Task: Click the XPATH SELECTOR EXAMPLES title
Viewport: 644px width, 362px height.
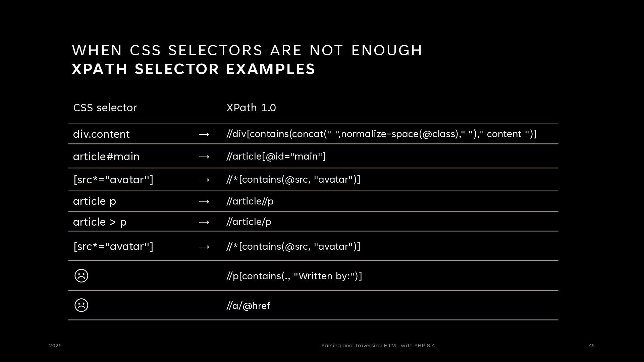Action: pyautogui.click(x=193, y=69)
